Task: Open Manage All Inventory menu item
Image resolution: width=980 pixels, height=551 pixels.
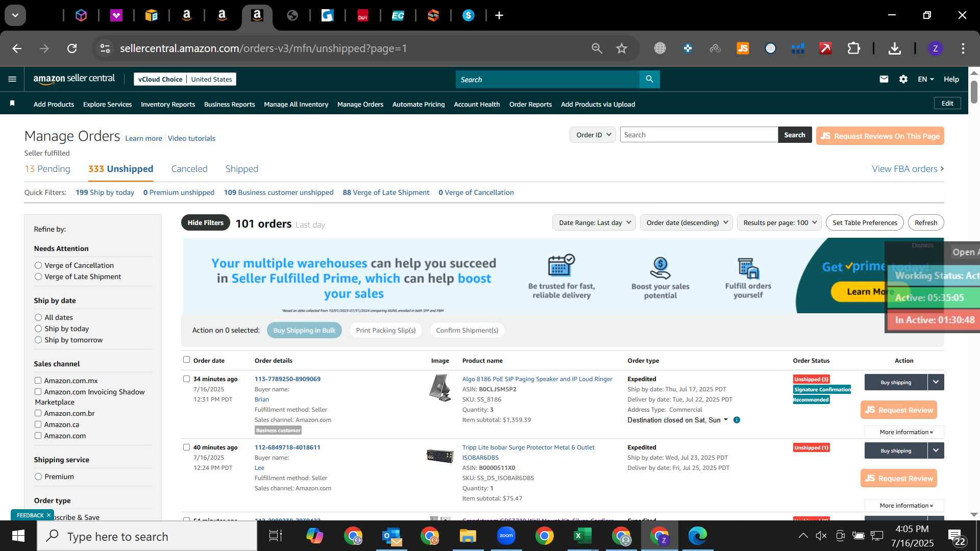Action: click(x=296, y=104)
